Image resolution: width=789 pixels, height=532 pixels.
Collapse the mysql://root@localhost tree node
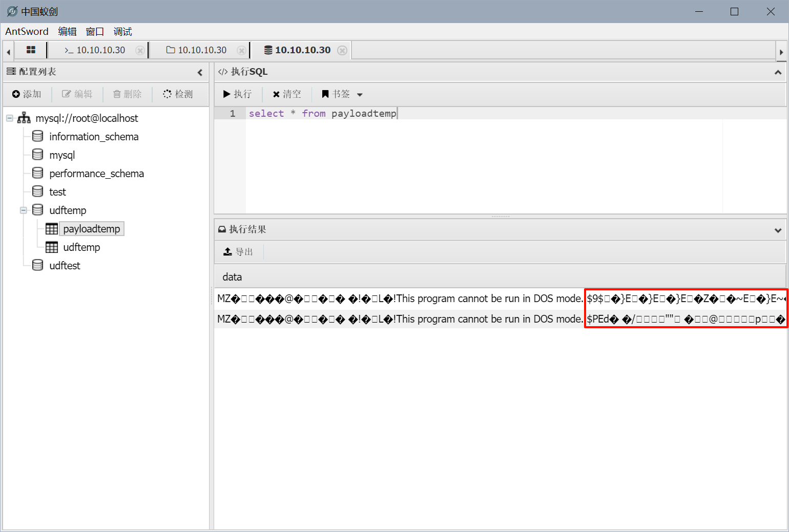click(x=10, y=118)
